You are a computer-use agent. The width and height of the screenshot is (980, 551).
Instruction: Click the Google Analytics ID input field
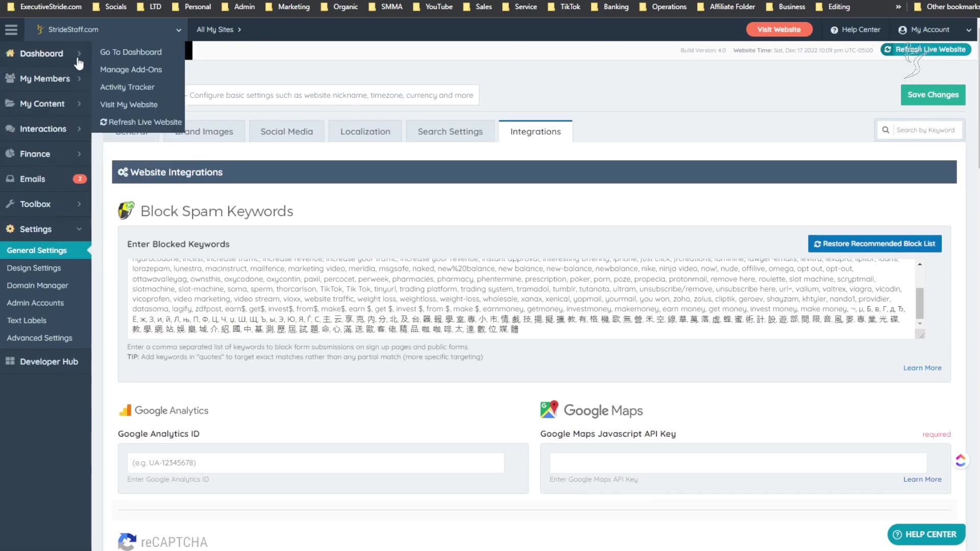(x=315, y=462)
